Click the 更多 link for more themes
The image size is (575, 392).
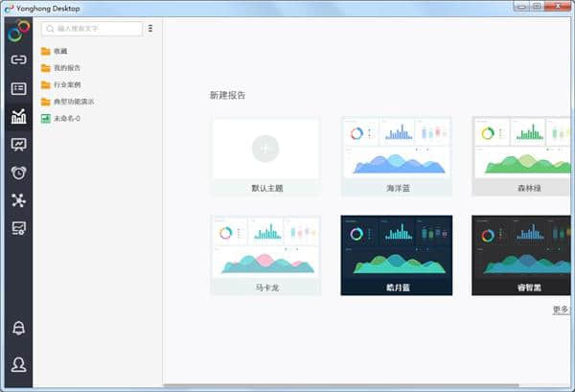coord(561,309)
